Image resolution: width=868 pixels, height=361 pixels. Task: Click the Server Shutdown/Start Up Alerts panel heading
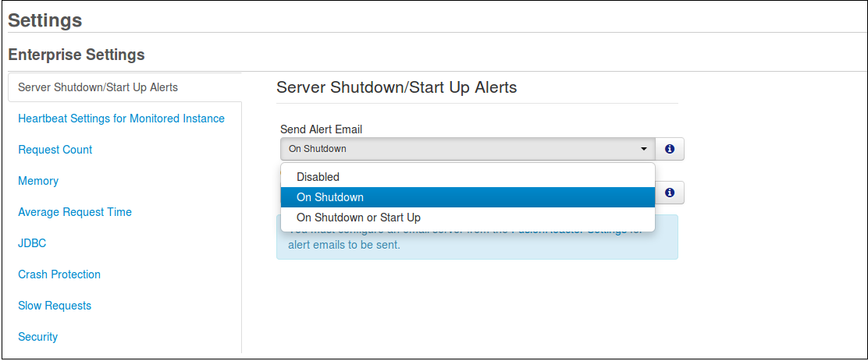tap(397, 87)
